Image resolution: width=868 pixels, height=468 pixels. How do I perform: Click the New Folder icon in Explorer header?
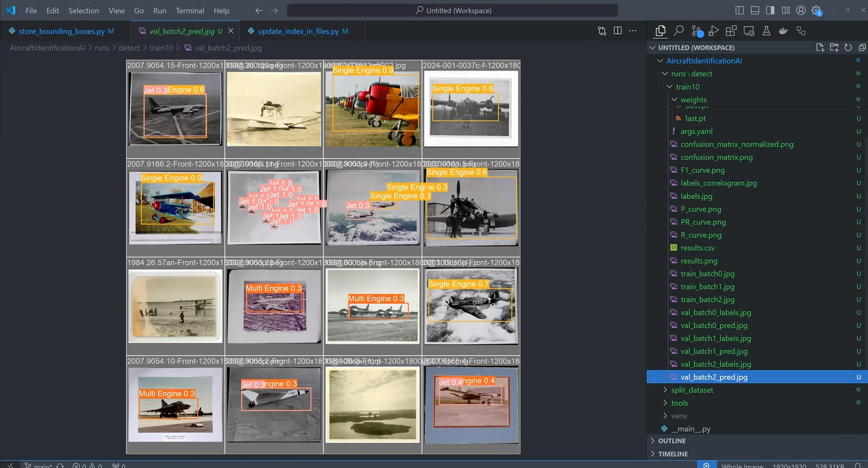point(834,48)
